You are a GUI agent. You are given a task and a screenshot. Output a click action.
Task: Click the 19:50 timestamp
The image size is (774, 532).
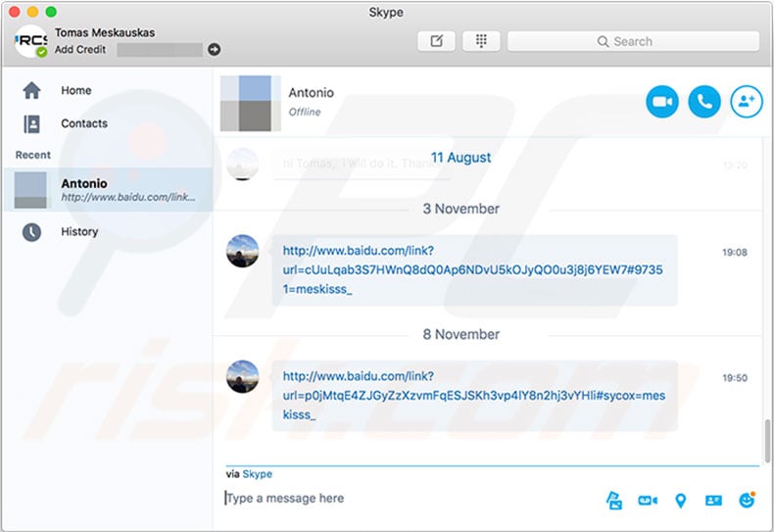tap(735, 377)
